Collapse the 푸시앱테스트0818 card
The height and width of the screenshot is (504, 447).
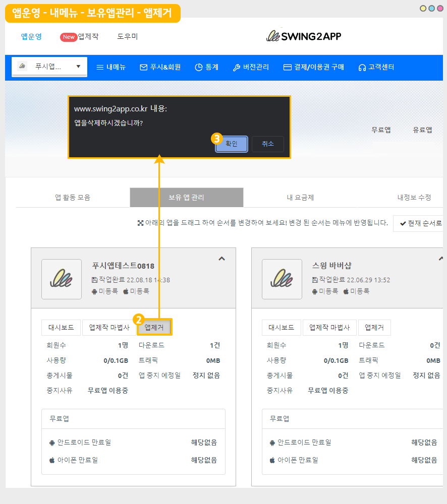(x=221, y=259)
